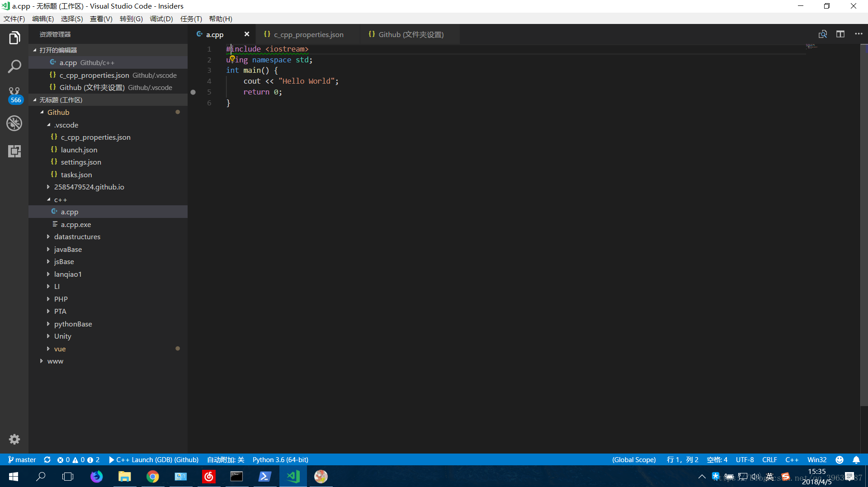Open the Search view in activity bar

(14, 66)
